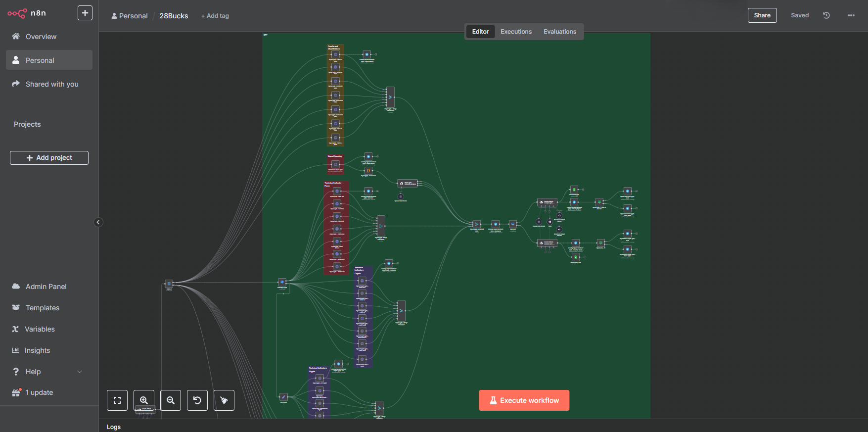Select the upper Structured Output Parser sub-node

click(x=559, y=215)
